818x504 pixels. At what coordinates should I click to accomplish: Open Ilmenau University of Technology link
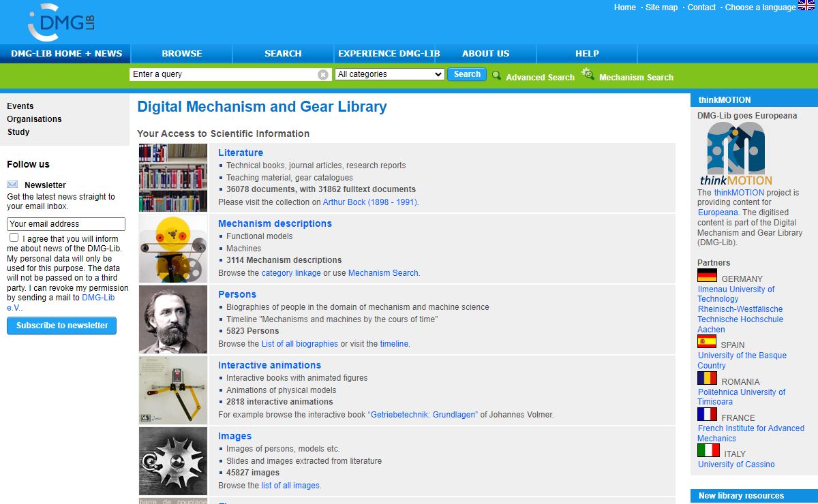tap(736, 294)
